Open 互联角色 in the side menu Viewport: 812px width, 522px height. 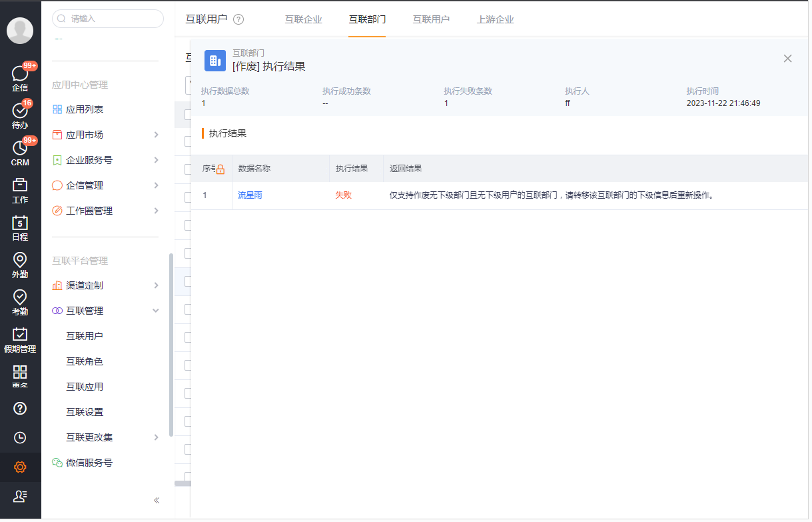click(x=85, y=361)
